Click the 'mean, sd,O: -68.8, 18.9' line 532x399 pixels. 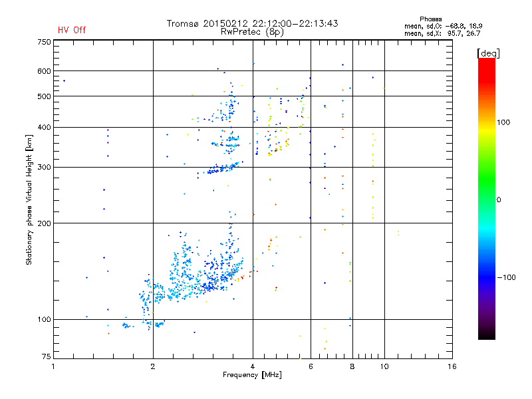443,26
